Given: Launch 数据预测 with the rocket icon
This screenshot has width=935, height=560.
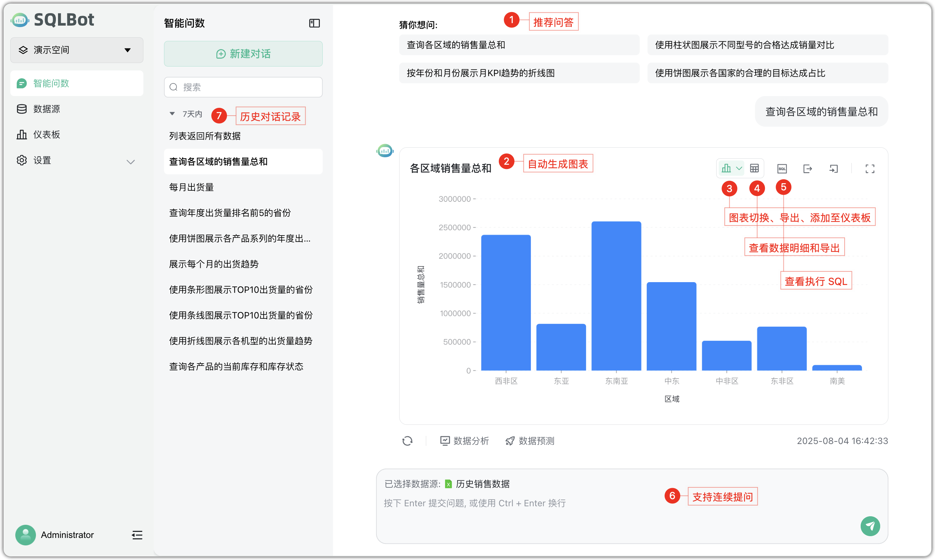Looking at the screenshot, I should coord(529,441).
